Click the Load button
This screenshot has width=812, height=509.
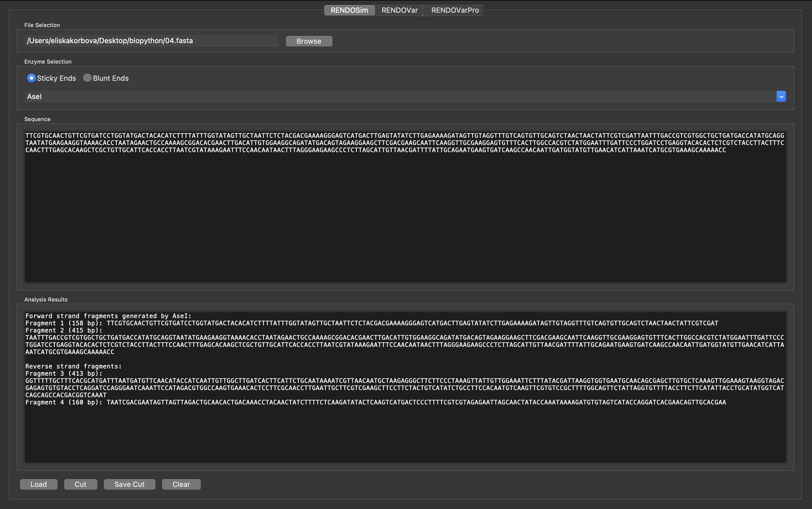38,484
